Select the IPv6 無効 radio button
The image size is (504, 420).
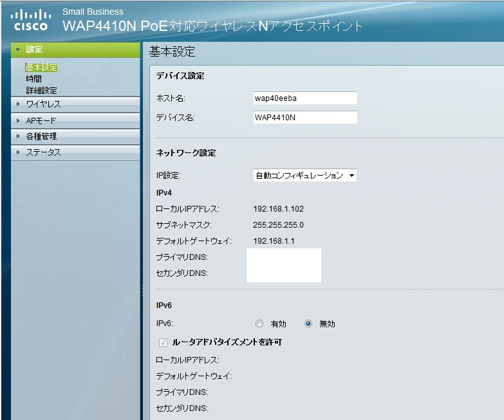point(308,324)
